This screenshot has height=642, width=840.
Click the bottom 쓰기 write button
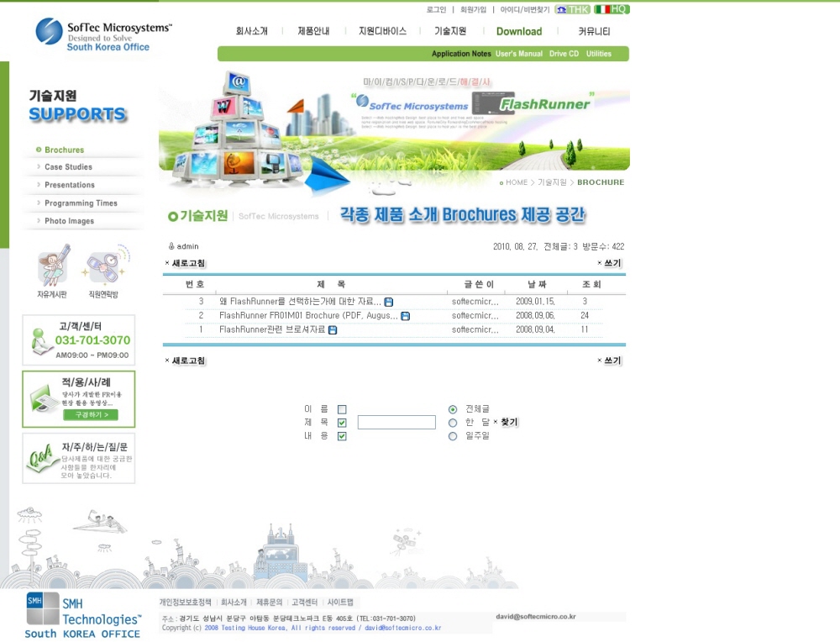609,360
